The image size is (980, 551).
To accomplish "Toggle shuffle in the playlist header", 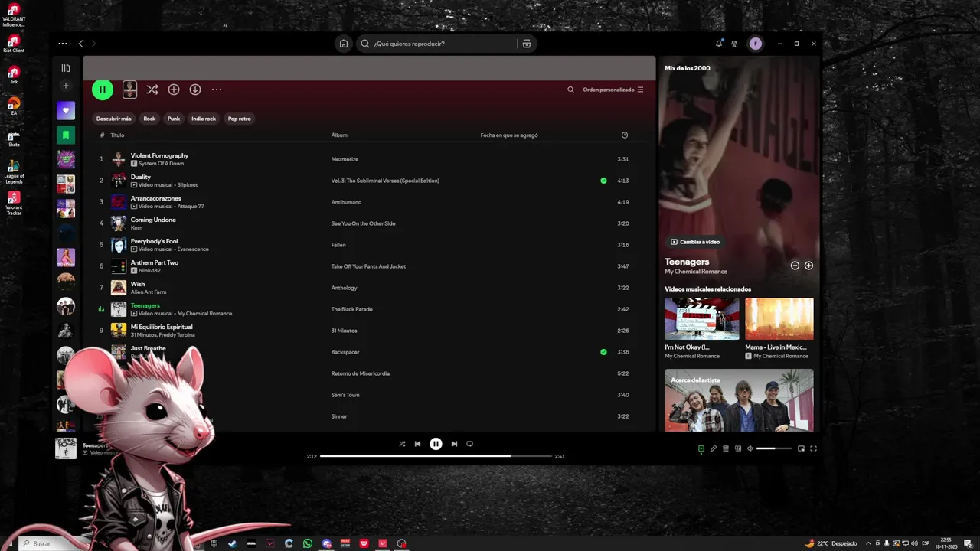I will (x=152, y=90).
